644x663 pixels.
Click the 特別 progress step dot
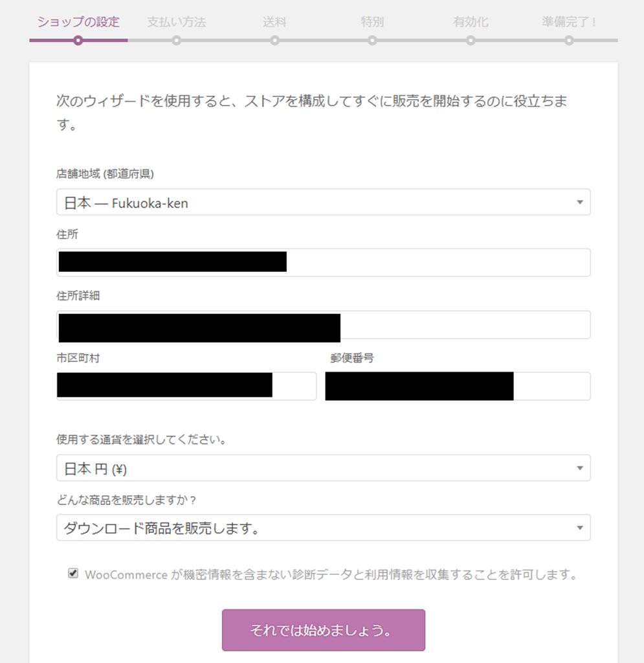tap(372, 40)
